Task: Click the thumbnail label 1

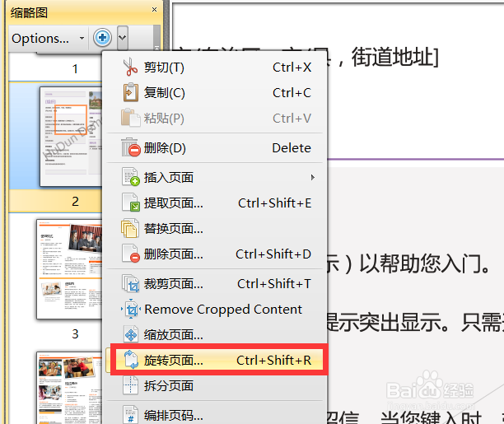Action: click(75, 69)
